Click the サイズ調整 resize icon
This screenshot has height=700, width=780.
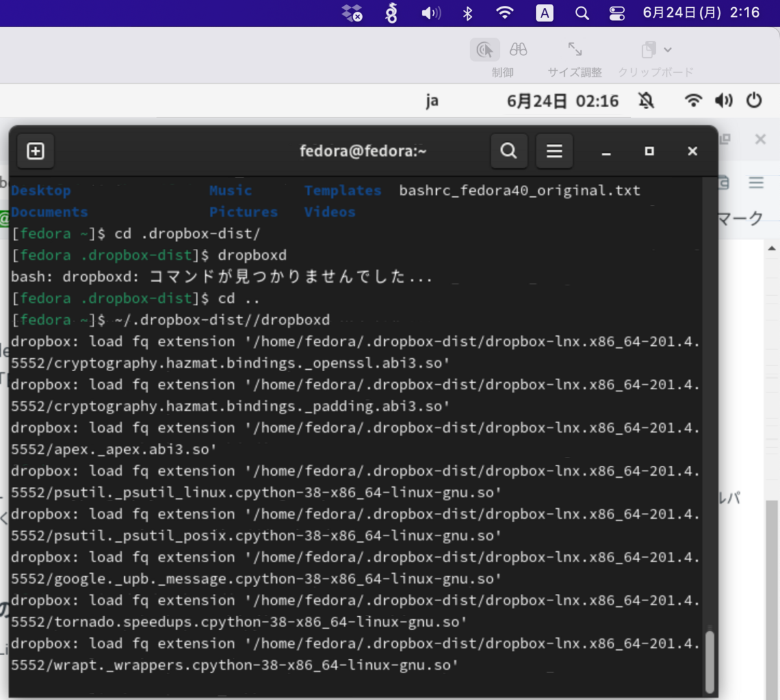(574, 48)
